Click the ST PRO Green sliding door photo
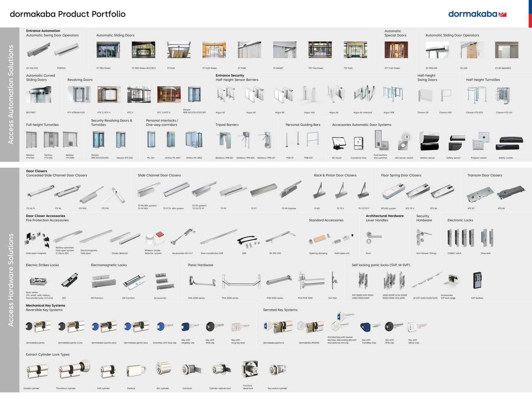 pyautogui.click(x=108, y=50)
